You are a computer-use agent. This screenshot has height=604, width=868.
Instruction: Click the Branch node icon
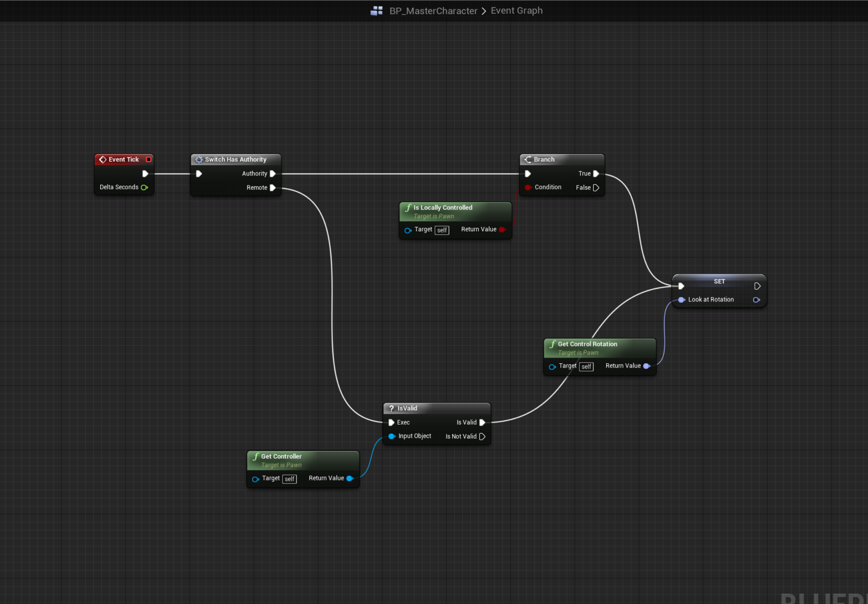point(528,160)
